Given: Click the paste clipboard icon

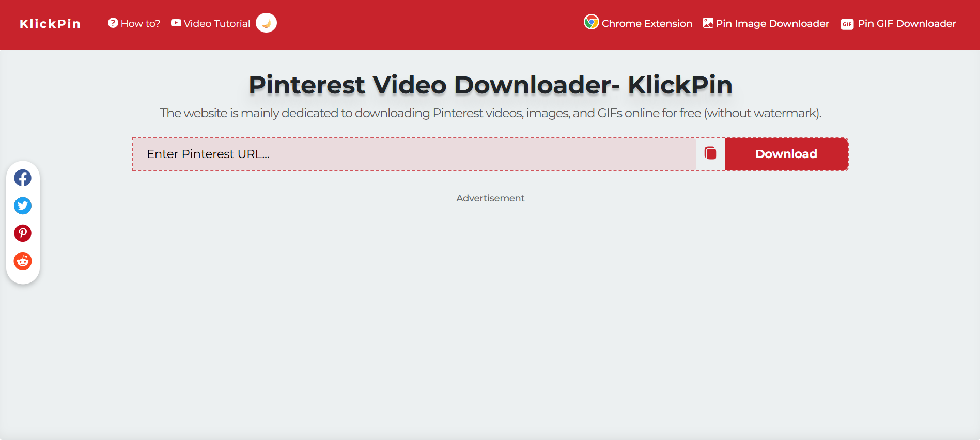Looking at the screenshot, I should point(710,153).
